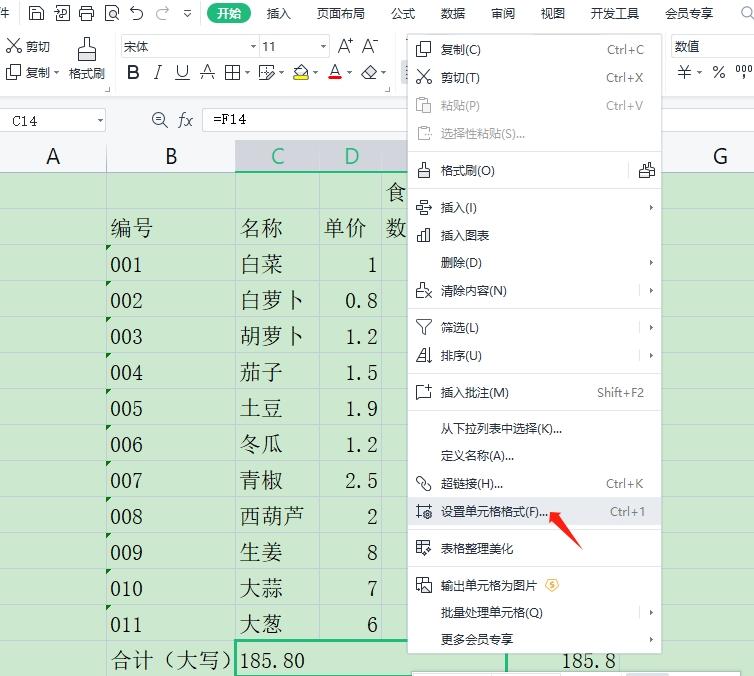Open the 视图 (View) tab
Screen dimensions: 754x676
[553, 13]
